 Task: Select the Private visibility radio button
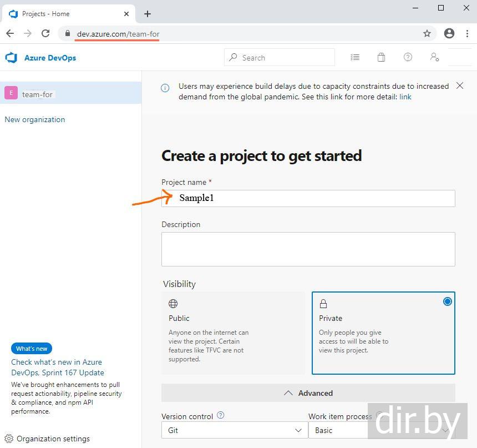[447, 301]
